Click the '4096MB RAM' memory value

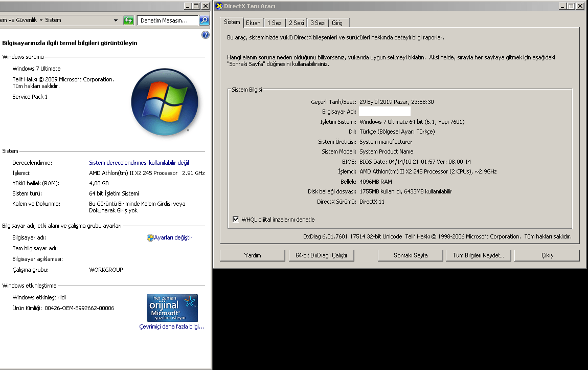(376, 182)
